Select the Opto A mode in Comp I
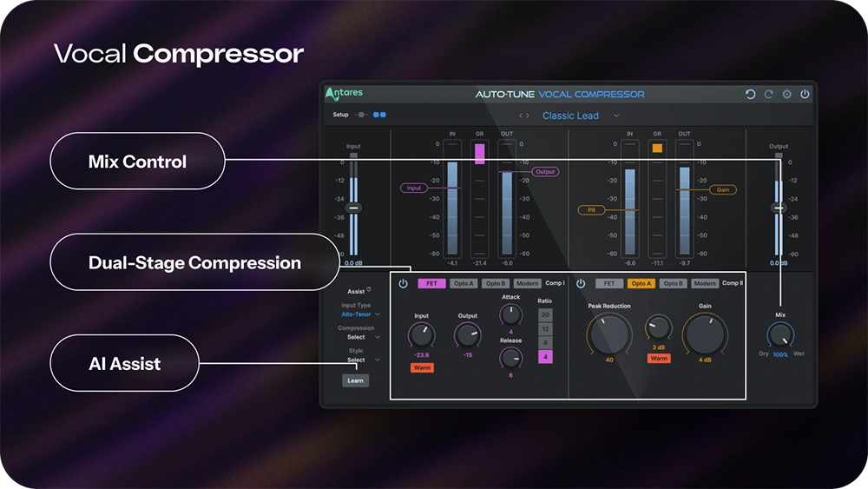868x489 pixels. point(464,283)
